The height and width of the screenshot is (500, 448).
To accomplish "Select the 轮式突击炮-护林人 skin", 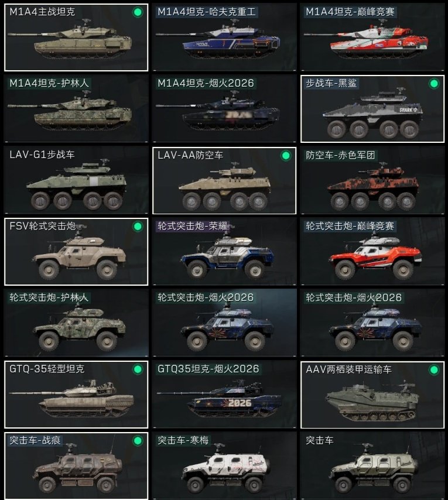I will tap(76, 323).
